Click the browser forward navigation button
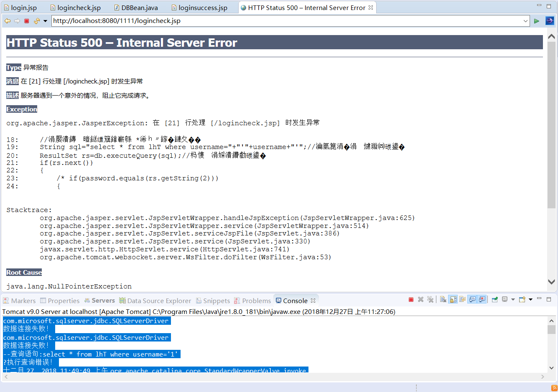Image resolution: width=558 pixels, height=392 pixels. click(17, 20)
